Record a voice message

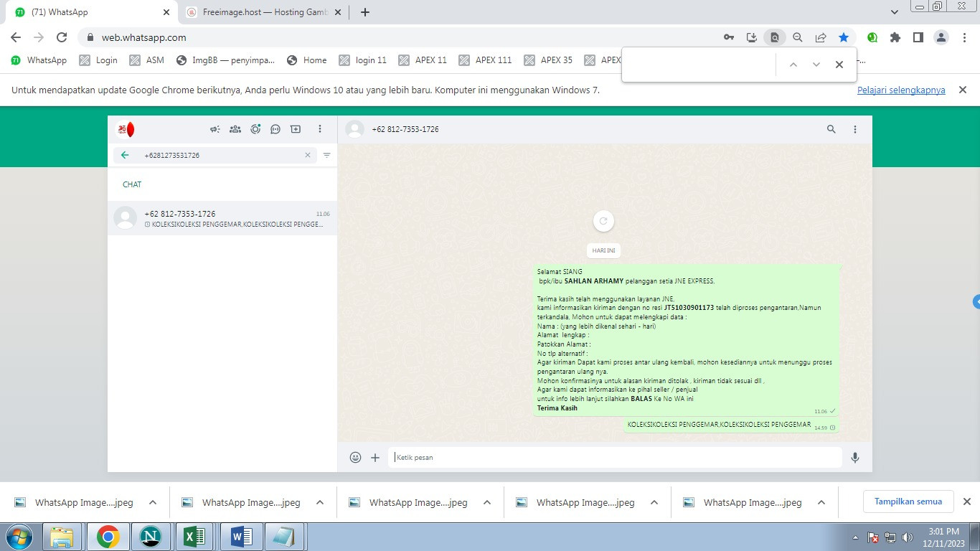(855, 457)
